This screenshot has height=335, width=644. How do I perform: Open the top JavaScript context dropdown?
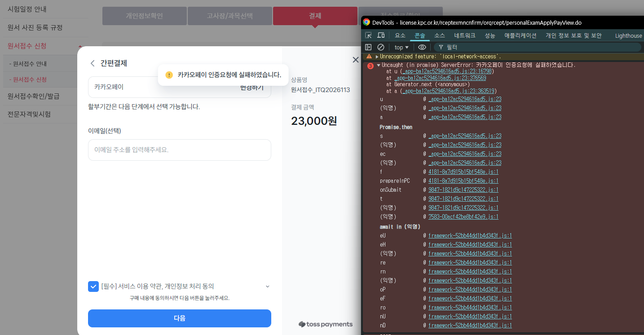coord(401,47)
